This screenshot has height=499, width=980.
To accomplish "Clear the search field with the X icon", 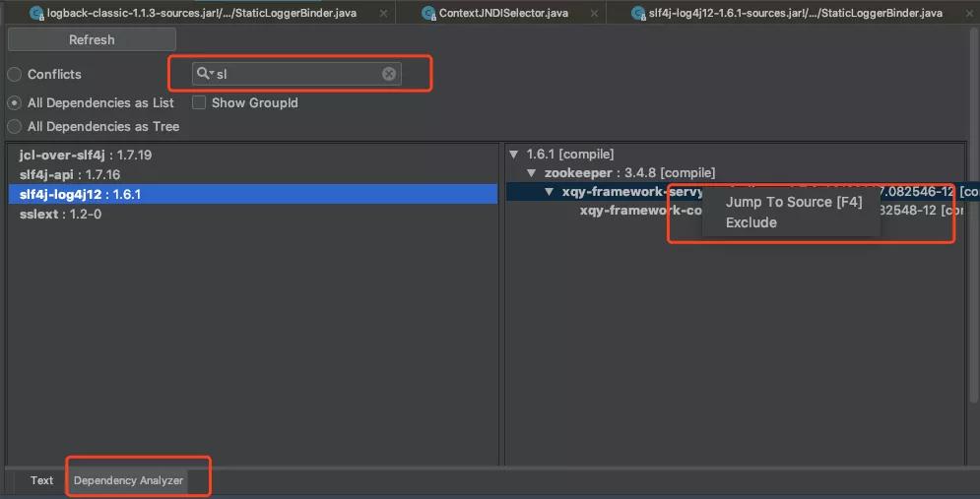I will pyautogui.click(x=389, y=74).
